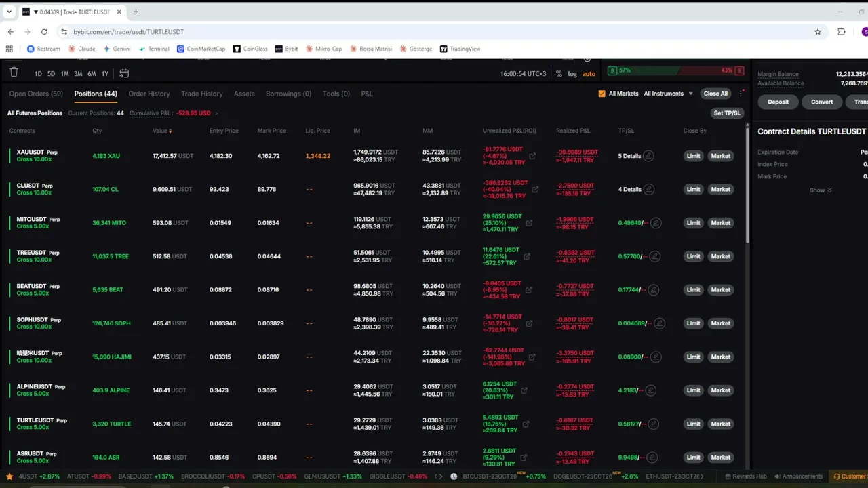Expand Show in Contract Details

tap(821, 190)
